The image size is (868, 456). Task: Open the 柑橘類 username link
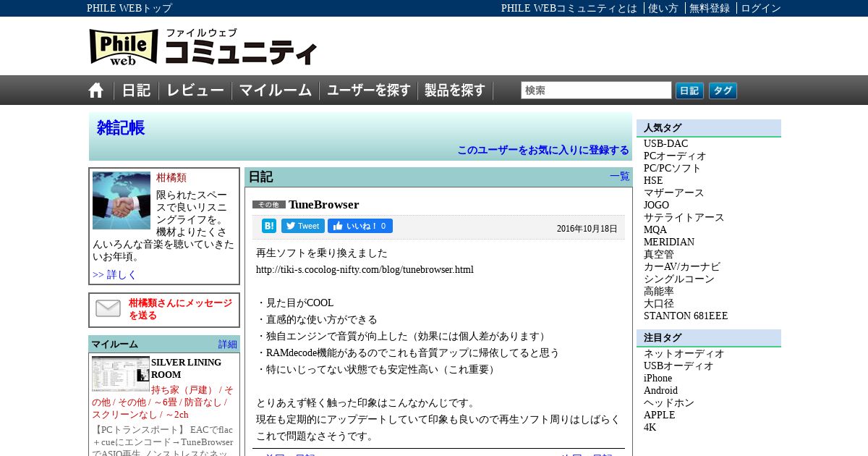click(171, 177)
